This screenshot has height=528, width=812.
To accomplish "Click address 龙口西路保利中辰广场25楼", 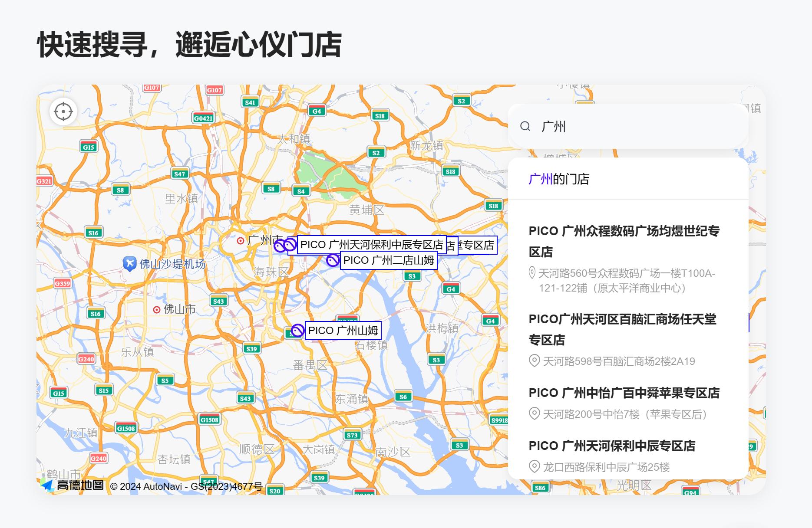I will click(606, 467).
